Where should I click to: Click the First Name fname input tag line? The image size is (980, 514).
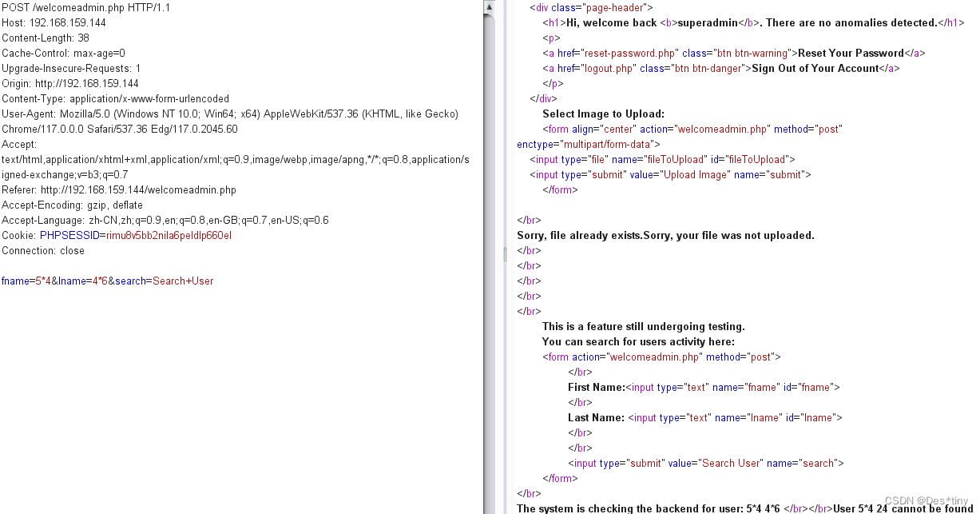tap(704, 388)
